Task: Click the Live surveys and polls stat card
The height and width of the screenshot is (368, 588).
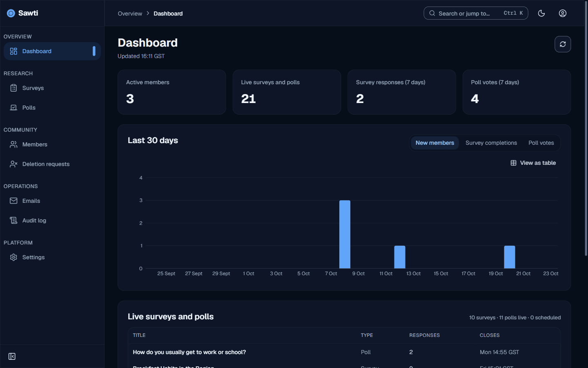Action: pyautogui.click(x=287, y=92)
